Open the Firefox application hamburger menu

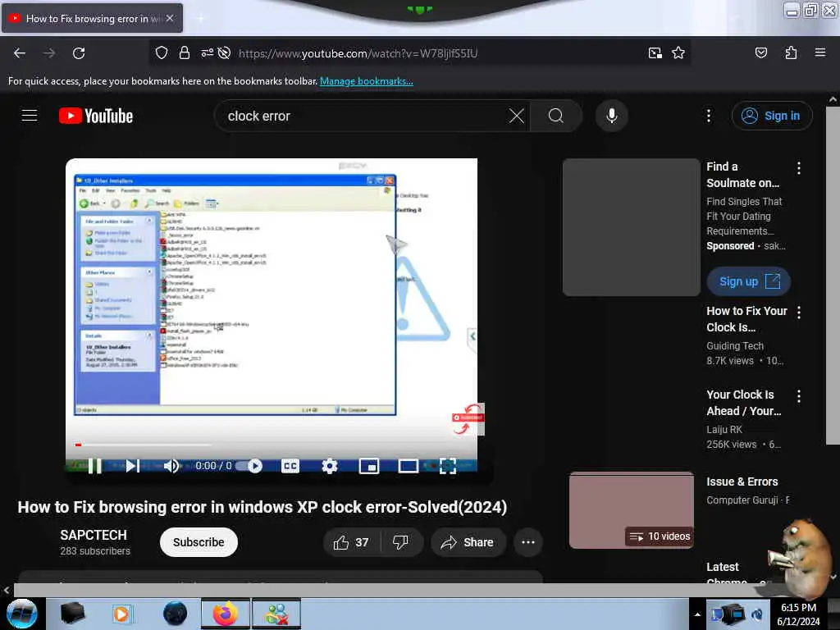point(819,52)
